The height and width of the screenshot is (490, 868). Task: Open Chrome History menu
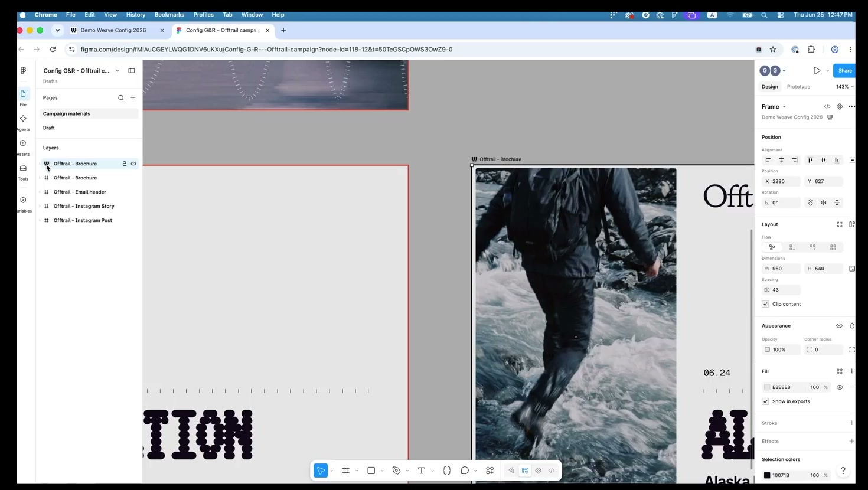coord(136,15)
